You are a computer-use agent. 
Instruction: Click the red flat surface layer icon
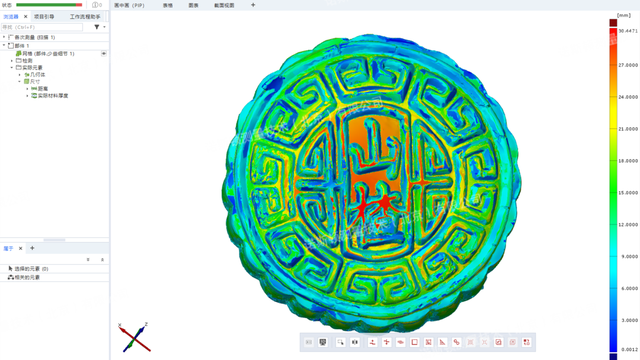pos(400,342)
